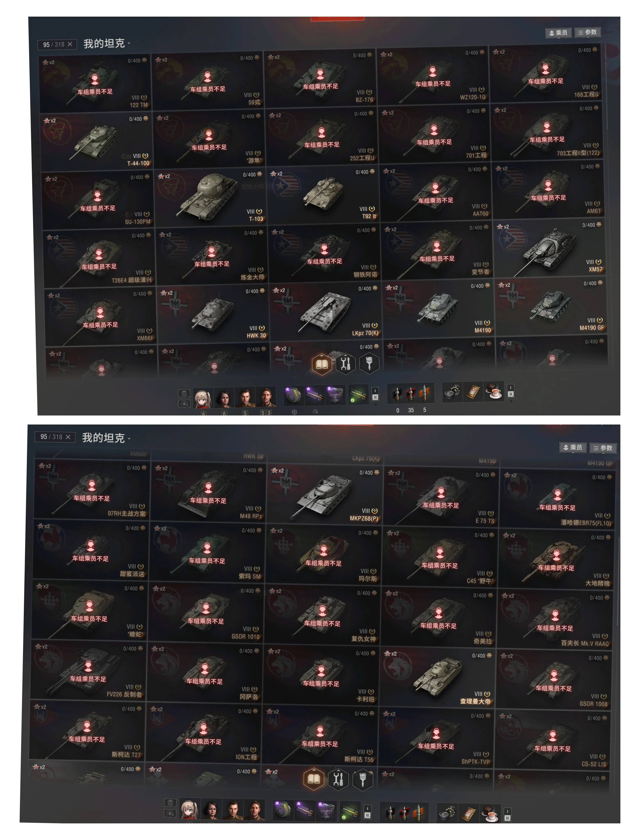Viewport: 637px width, 840px height.
Task: Click the wrench-and-screwdriver hexagon icon in the lower screenshot
Action: [338, 779]
